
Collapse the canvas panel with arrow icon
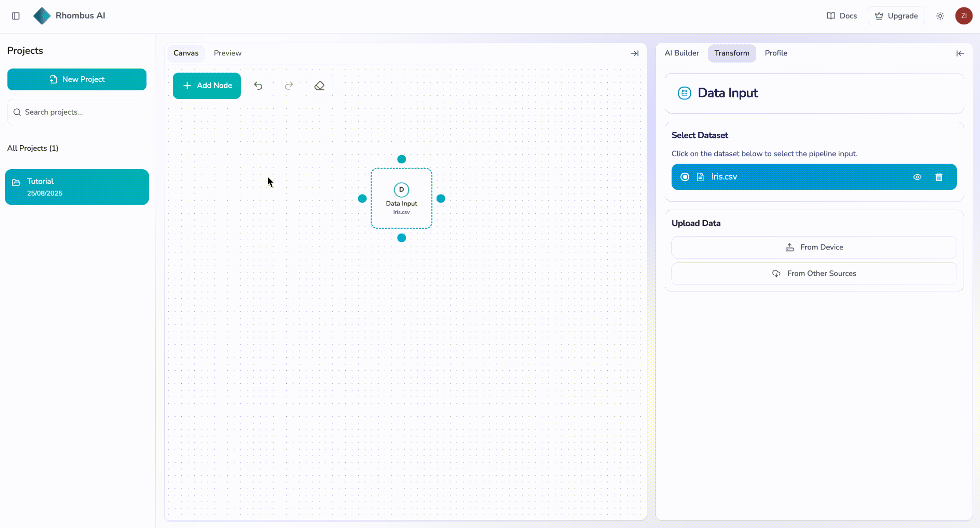point(634,53)
